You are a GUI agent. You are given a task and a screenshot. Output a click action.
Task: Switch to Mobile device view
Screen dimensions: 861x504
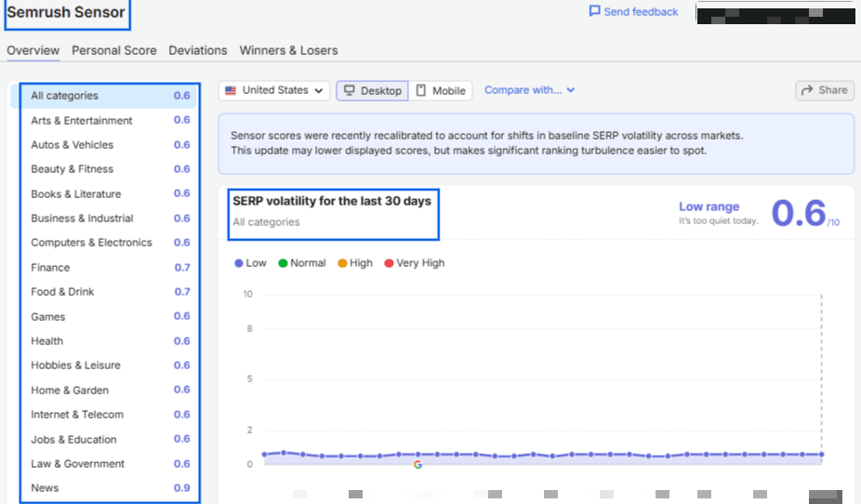441,90
